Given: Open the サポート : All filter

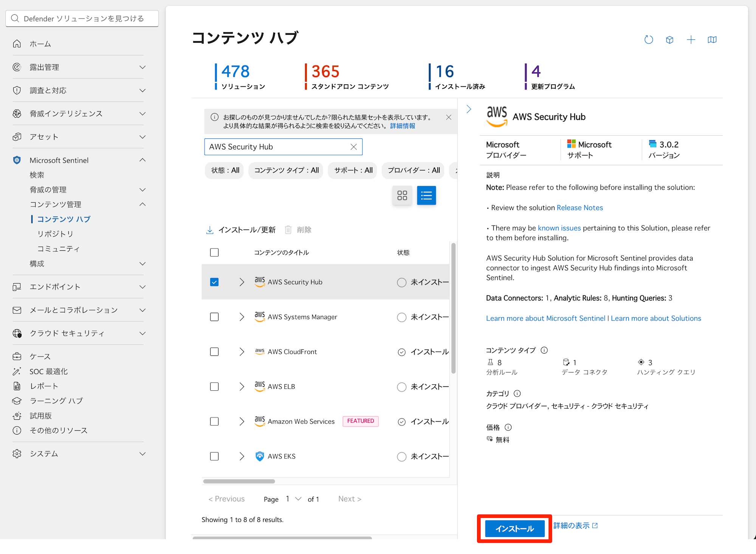Looking at the screenshot, I should (353, 170).
